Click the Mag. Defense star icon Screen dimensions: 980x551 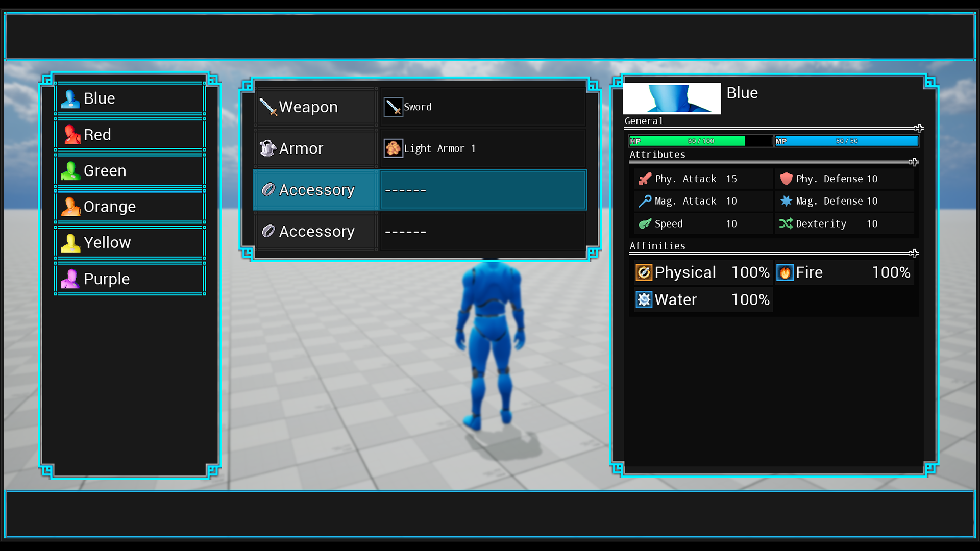tap(786, 201)
